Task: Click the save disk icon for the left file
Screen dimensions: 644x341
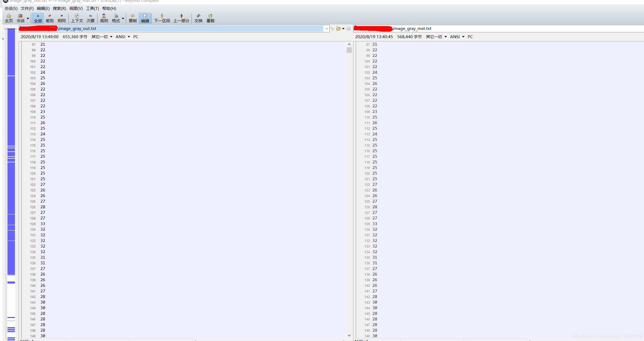Action: [349, 29]
